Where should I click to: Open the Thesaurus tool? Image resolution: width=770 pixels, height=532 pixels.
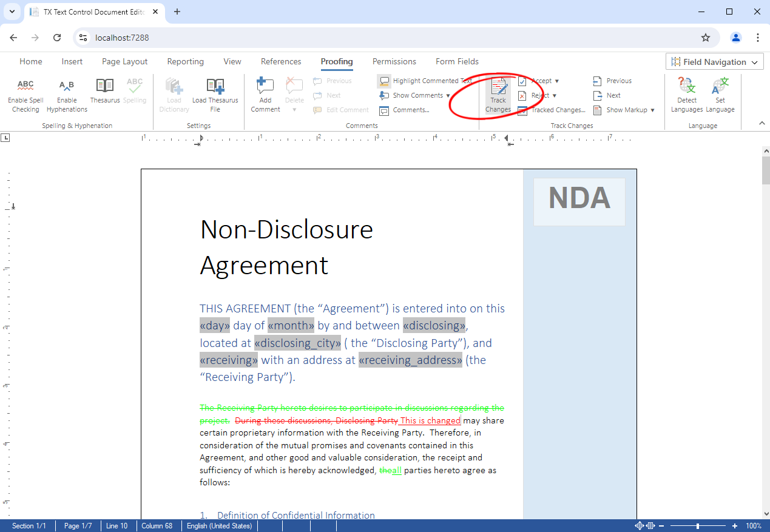pos(105,91)
